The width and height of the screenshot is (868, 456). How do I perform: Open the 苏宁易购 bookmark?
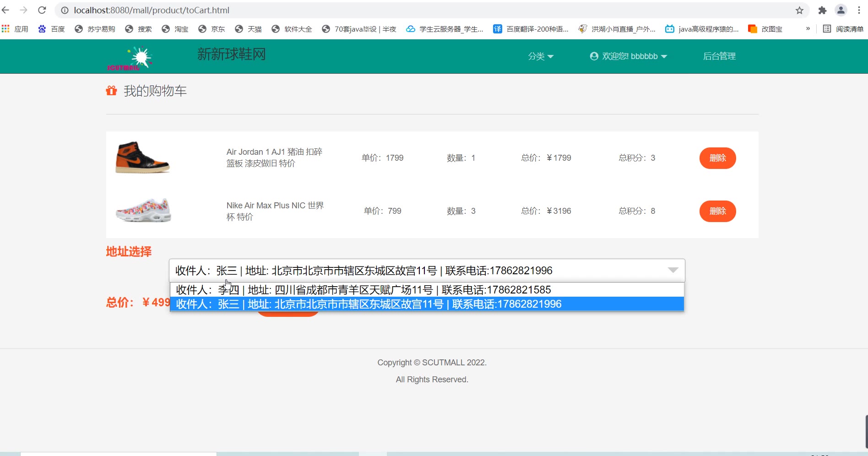pyautogui.click(x=95, y=29)
